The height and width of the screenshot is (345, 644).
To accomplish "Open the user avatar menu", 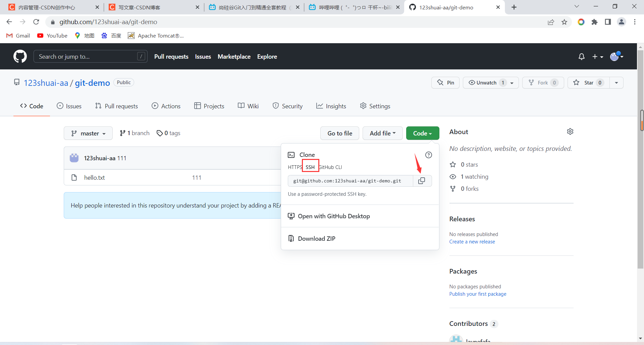I will [x=616, y=56].
